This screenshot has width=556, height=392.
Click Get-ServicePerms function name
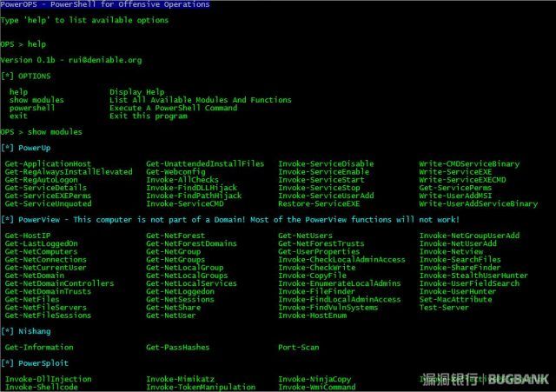(x=455, y=188)
